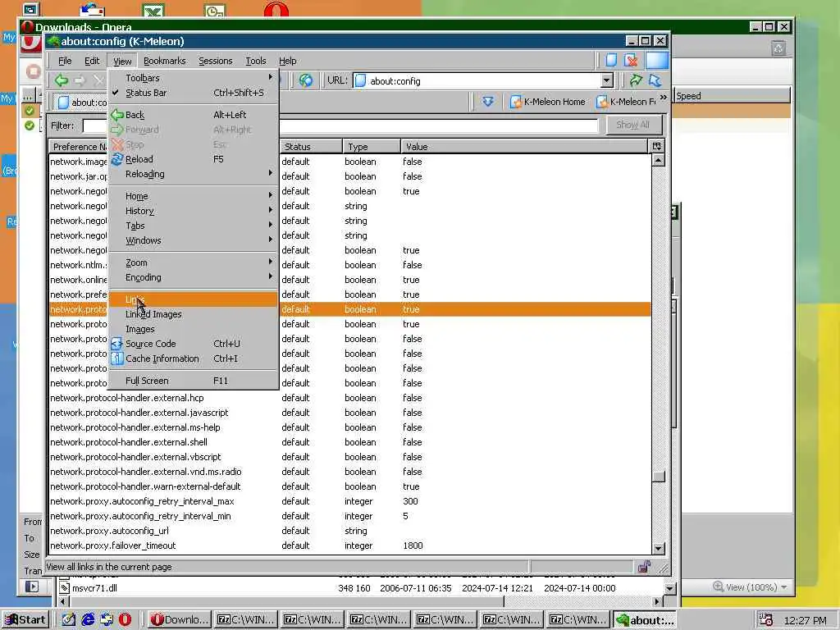Screen dimensions: 840x630
Task: Sort by the Value column header
Action: pos(524,146)
